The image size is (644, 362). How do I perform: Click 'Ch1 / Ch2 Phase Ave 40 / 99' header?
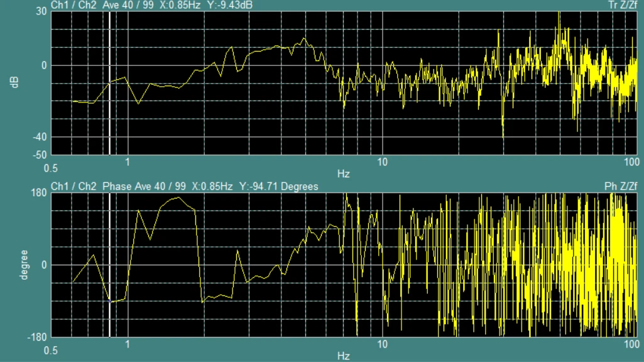point(118,187)
